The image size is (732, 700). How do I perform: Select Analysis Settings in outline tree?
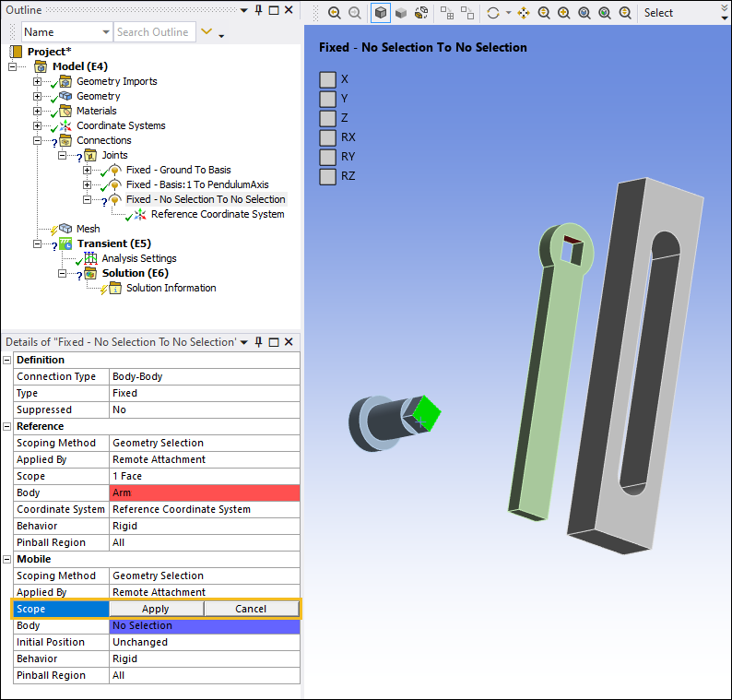coord(138,258)
